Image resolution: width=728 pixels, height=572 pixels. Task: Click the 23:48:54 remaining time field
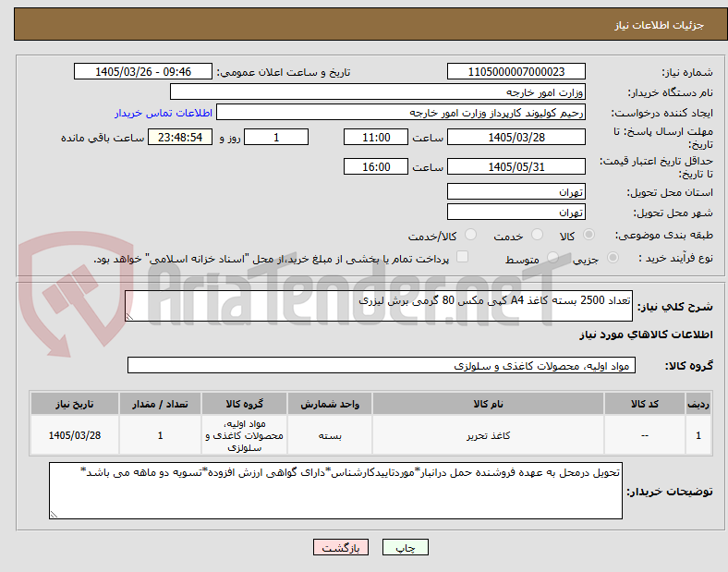(x=180, y=137)
